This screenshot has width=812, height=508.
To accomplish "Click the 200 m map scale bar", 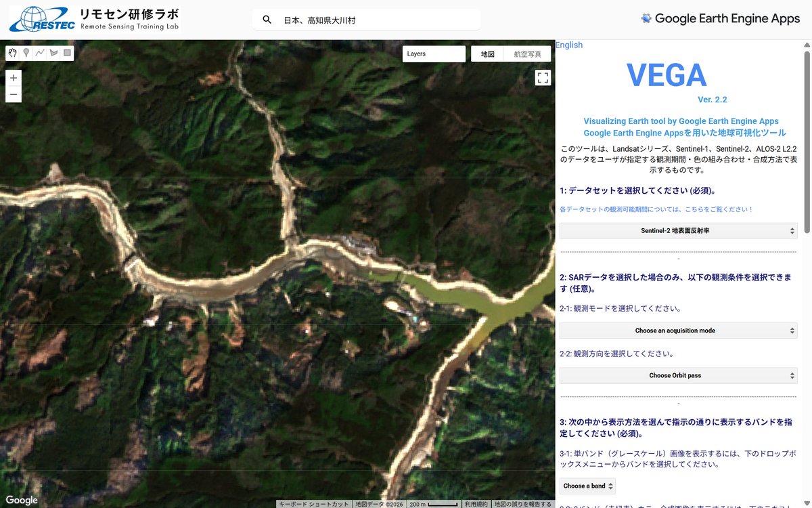I will (433, 504).
